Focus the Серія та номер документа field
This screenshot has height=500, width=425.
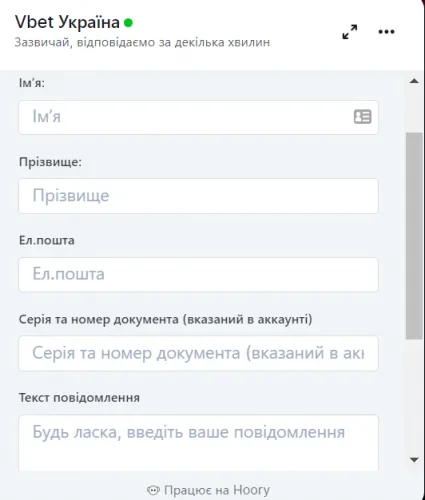[x=198, y=353]
